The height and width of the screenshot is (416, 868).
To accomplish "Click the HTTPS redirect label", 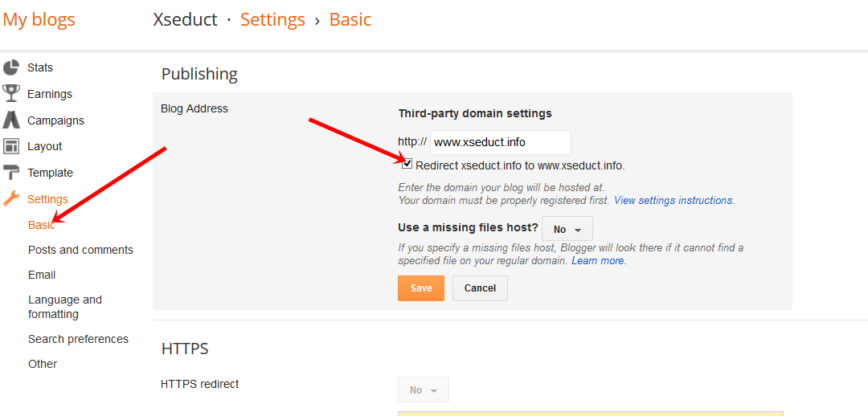I will 200,383.
